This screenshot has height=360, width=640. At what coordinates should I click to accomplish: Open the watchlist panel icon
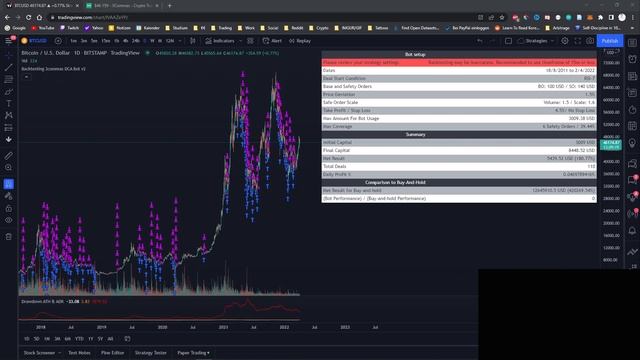(632, 43)
